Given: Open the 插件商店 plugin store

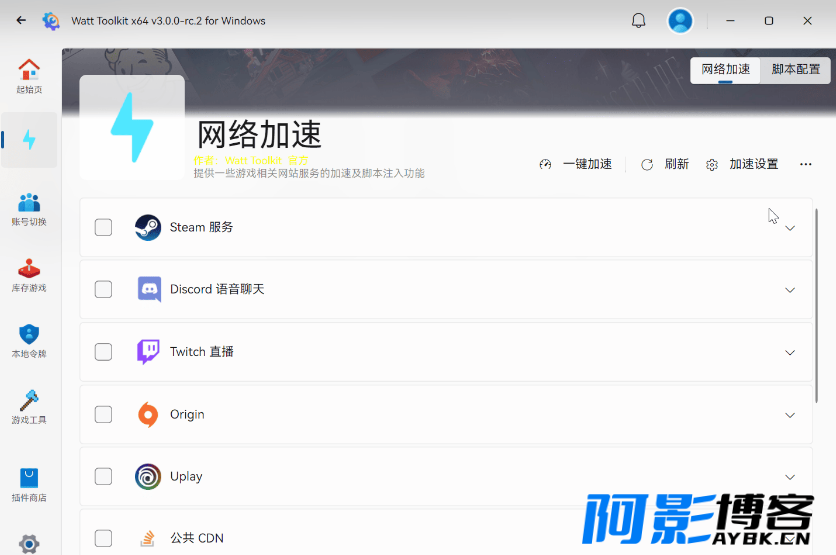Looking at the screenshot, I should [29, 485].
